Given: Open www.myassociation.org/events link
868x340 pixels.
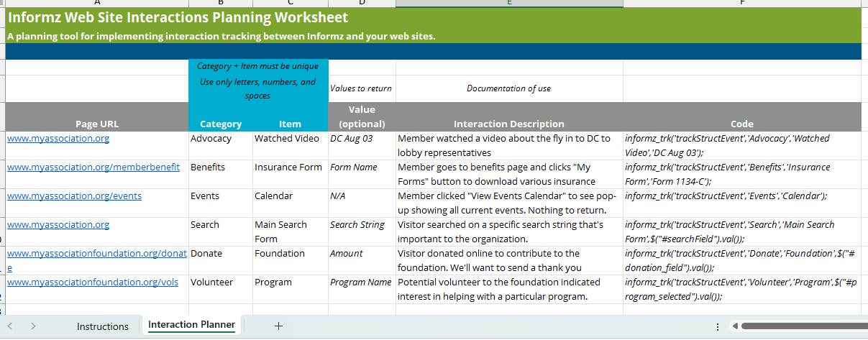Looking at the screenshot, I should 74,196.
